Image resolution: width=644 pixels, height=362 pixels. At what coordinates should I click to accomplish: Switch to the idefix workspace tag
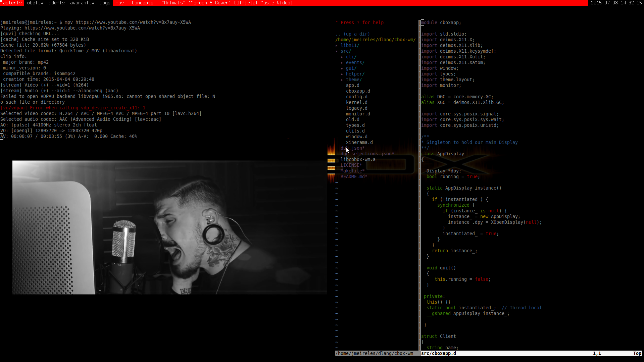pos(57,3)
